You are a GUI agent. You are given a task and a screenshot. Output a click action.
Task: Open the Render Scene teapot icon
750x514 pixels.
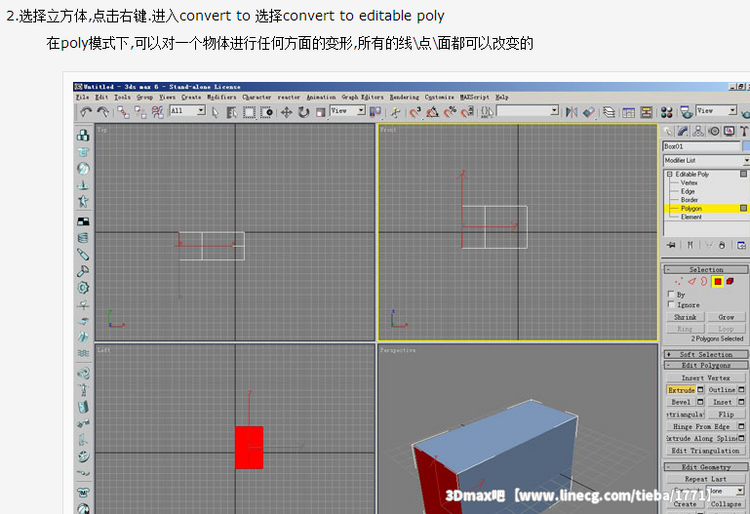coord(686,112)
